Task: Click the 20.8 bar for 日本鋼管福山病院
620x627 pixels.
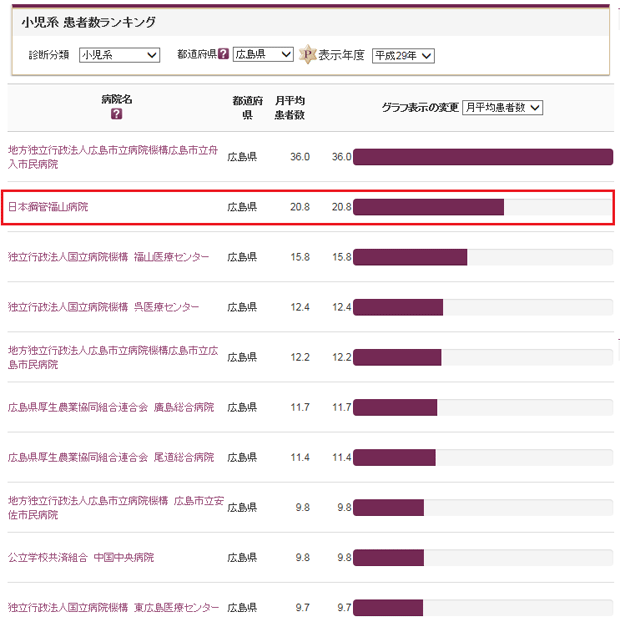Action: 428,207
